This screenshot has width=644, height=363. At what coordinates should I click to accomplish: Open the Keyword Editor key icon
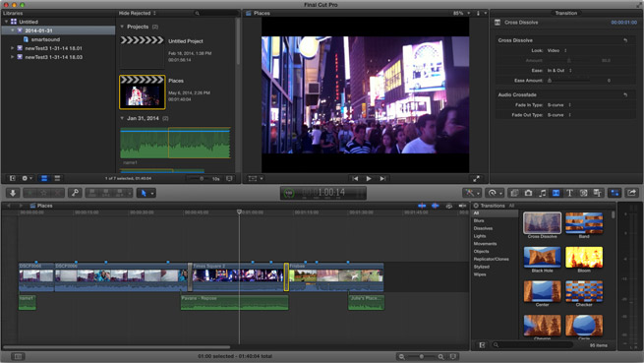(75, 193)
